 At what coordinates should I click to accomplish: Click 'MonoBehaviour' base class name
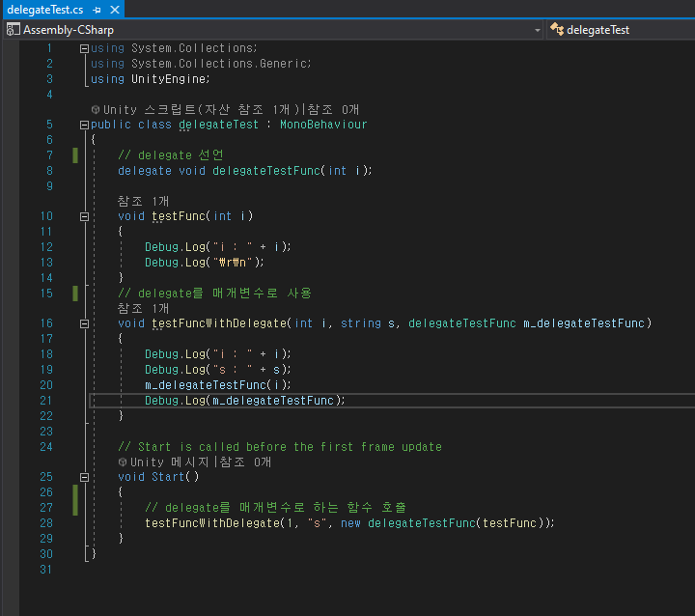(x=323, y=125)
